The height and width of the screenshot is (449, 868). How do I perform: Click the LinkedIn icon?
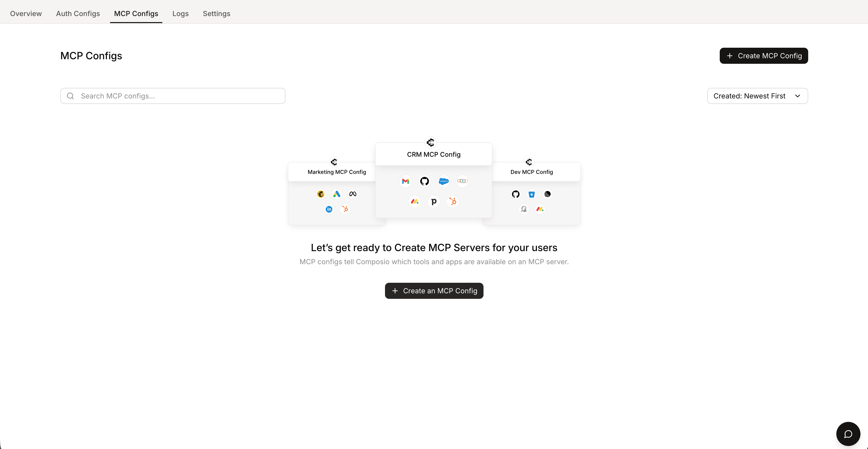click(329, 209)
